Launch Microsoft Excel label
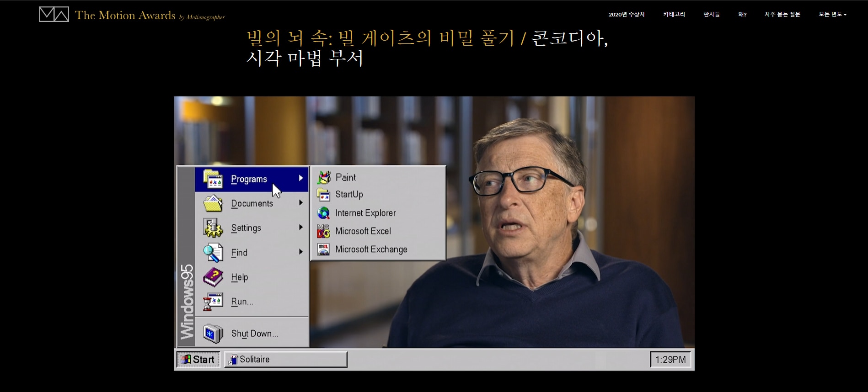 point(363,231)
